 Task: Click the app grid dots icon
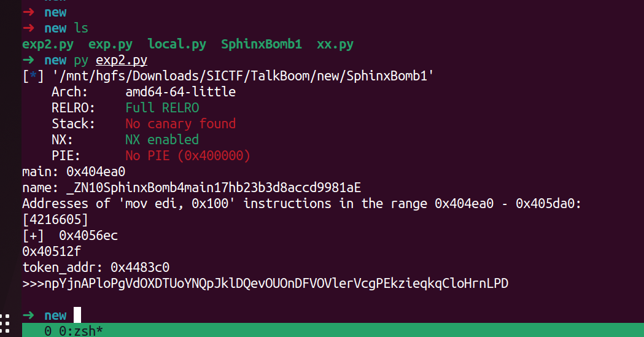[4, 323]
